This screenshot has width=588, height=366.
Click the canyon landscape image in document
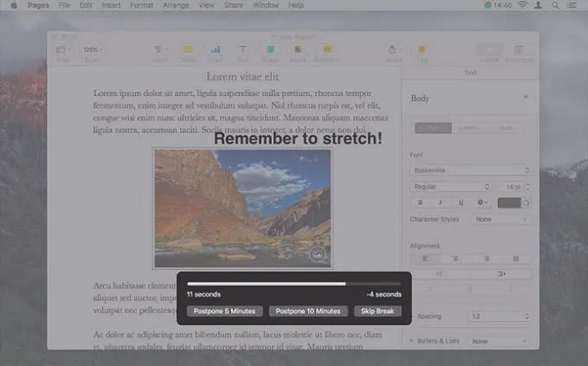242,208
